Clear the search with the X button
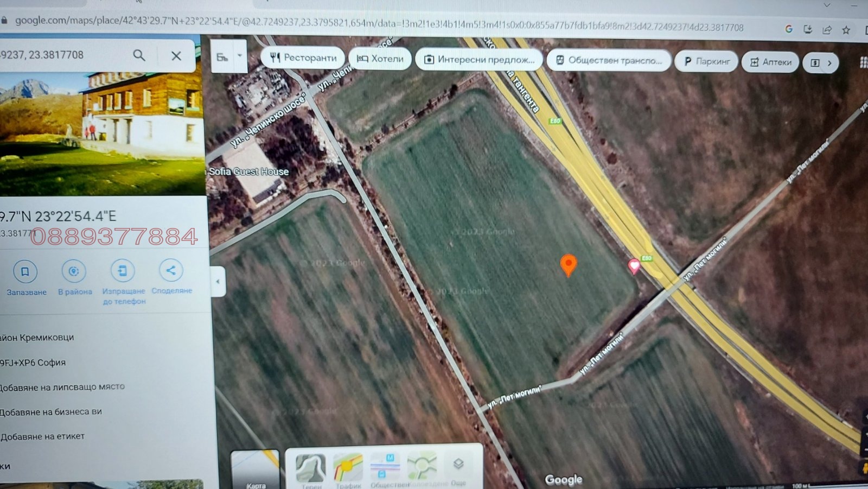This screenshot has width=868, height=489. (x=176, y=56)
